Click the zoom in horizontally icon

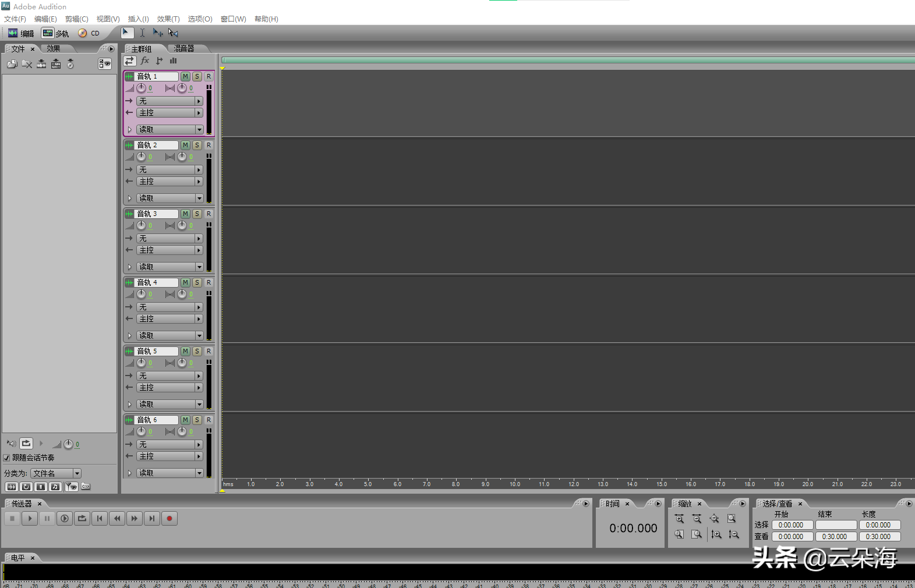click(679, 519)
